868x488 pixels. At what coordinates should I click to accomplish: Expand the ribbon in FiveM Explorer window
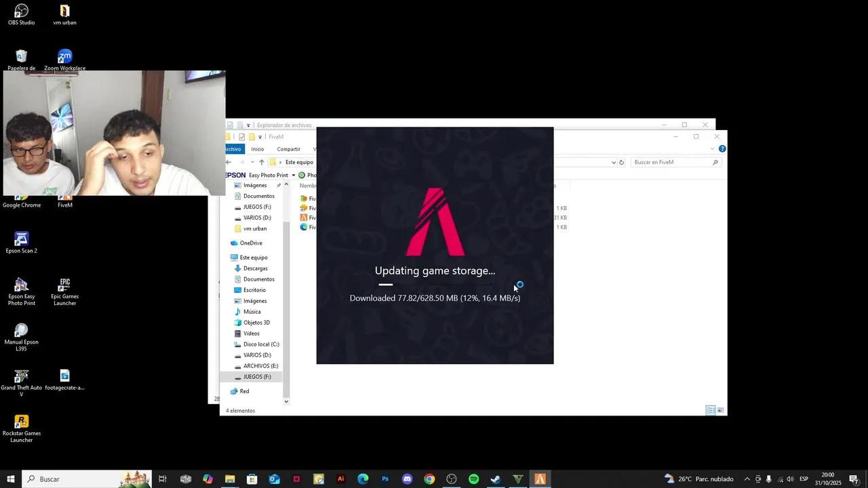point(713,149)
